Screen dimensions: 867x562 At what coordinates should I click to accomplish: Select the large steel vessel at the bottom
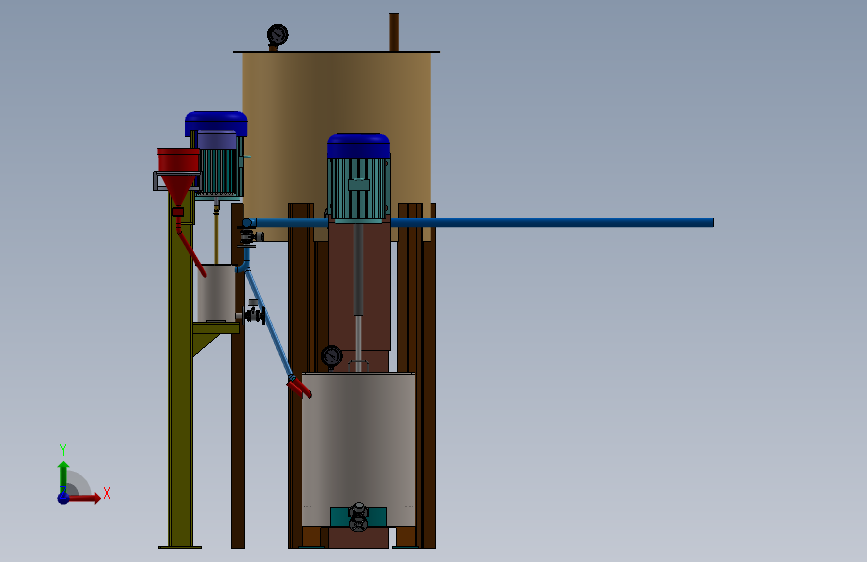point(358,449)
